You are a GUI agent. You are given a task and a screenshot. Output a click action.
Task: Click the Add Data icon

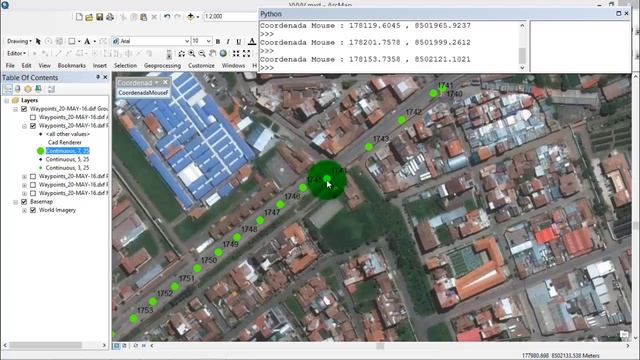pyautogui.click(x=191, y=17)
